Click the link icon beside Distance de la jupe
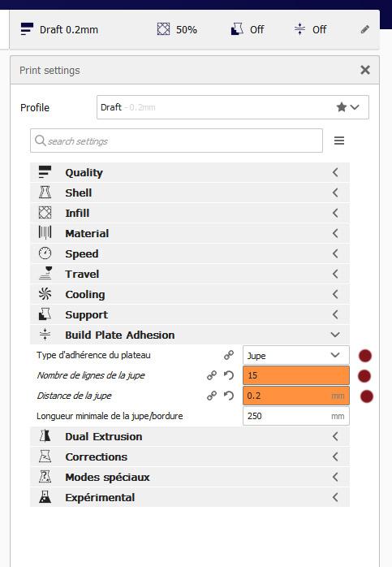392x567 pixels. tap(212, 396)
